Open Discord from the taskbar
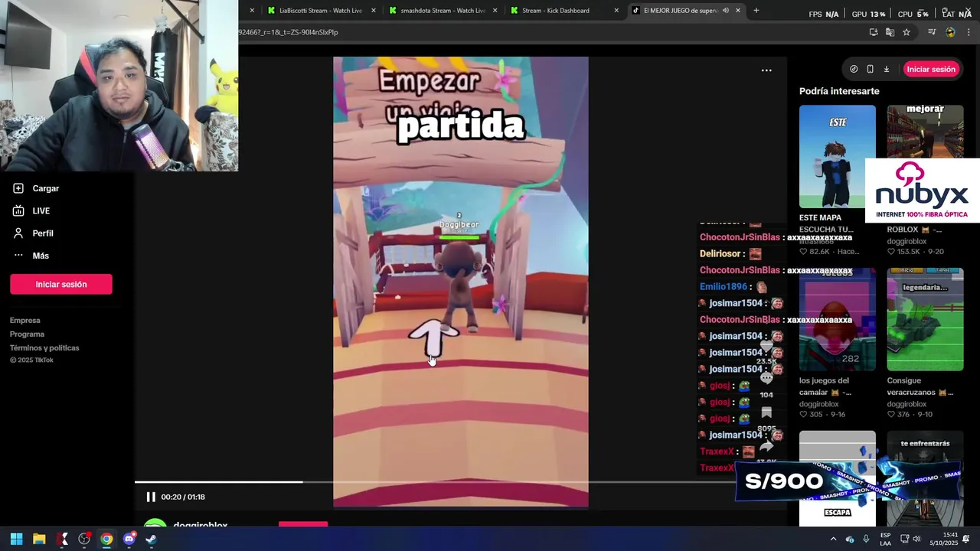 (129, 539)
